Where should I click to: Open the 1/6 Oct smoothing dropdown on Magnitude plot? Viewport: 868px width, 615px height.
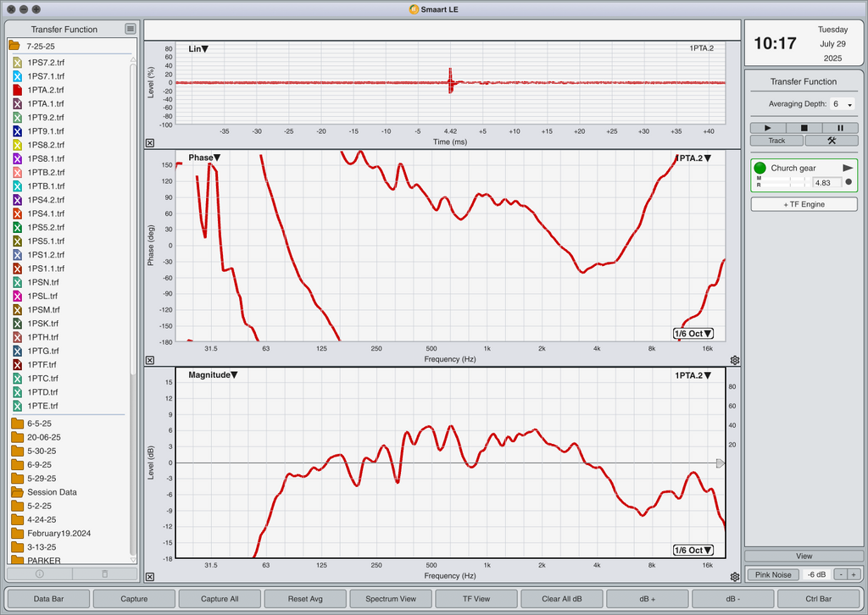(693, 551)
